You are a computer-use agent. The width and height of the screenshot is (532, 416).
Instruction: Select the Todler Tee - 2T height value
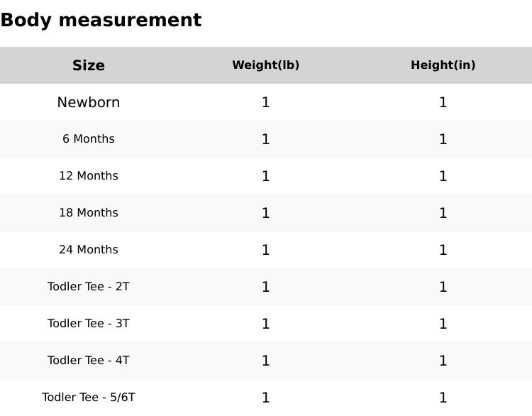point(443,287)
